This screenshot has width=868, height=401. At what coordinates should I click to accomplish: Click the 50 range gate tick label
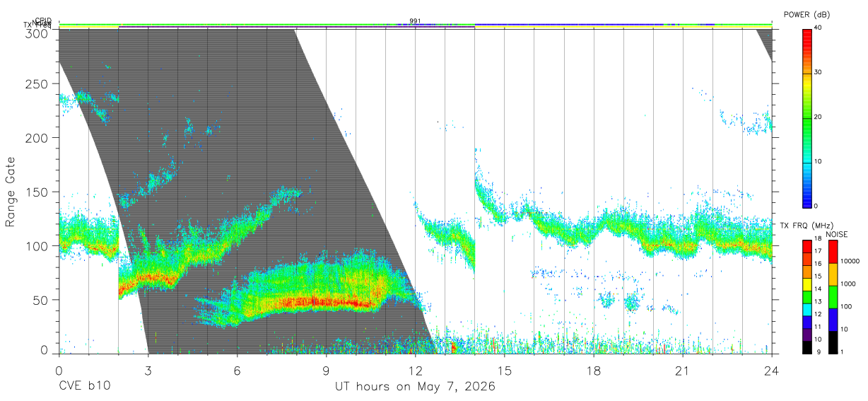pos(42,300)
